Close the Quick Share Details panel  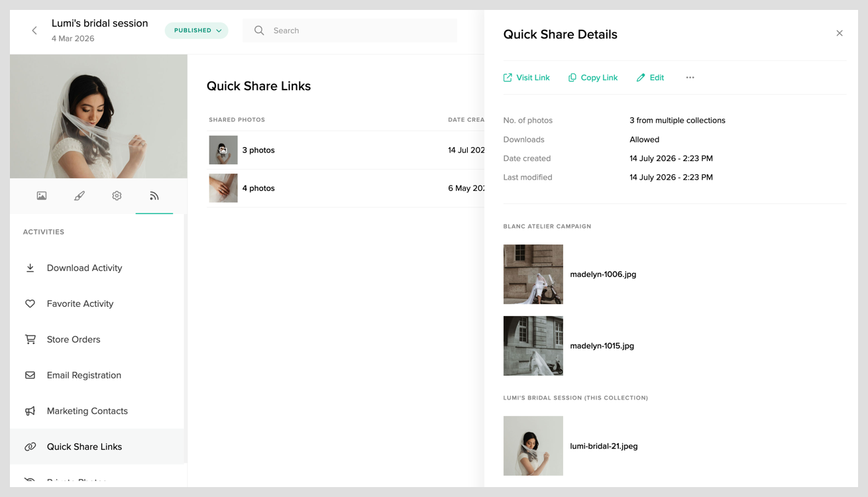[x=840, y=33]
